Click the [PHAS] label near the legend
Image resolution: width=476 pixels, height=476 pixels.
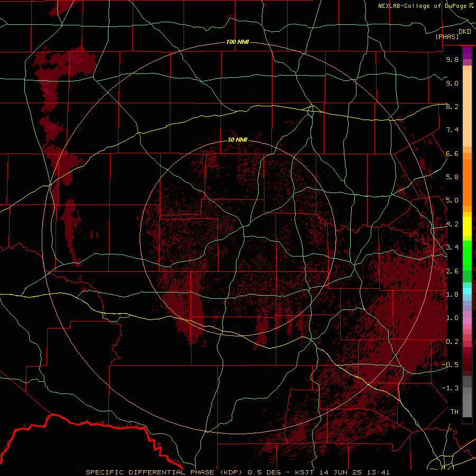[447, 37]
